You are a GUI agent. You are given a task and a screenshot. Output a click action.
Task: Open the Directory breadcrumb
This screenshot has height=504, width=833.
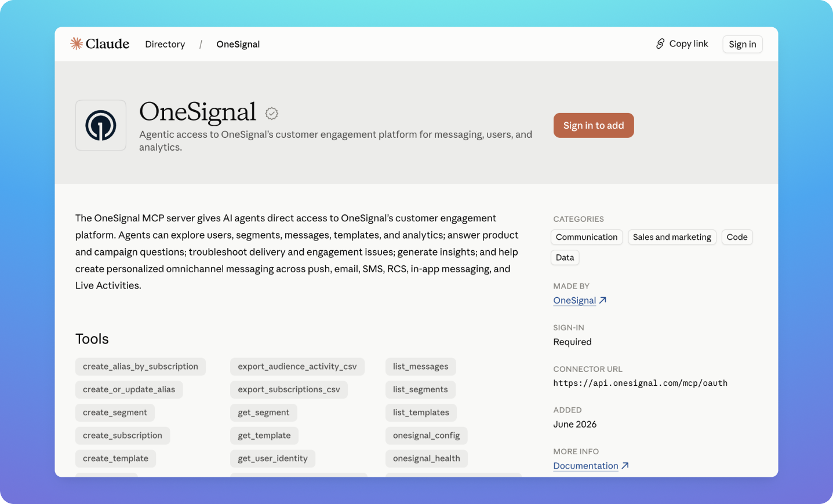[x=165, y=44]
